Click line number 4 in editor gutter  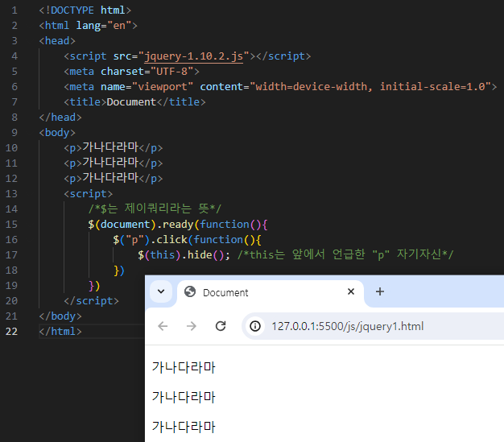tap(14, 56)
